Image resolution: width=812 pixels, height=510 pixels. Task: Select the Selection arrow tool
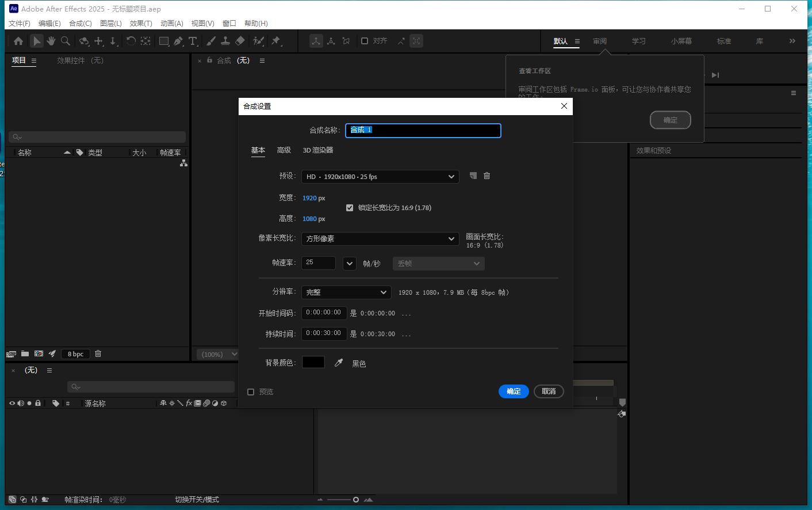37,41
